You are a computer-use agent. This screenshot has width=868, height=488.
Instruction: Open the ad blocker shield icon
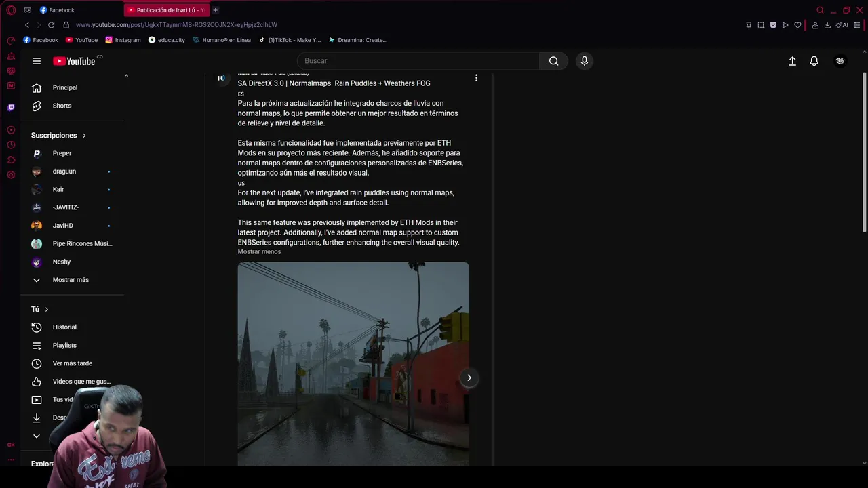click(x=773, y=25)
